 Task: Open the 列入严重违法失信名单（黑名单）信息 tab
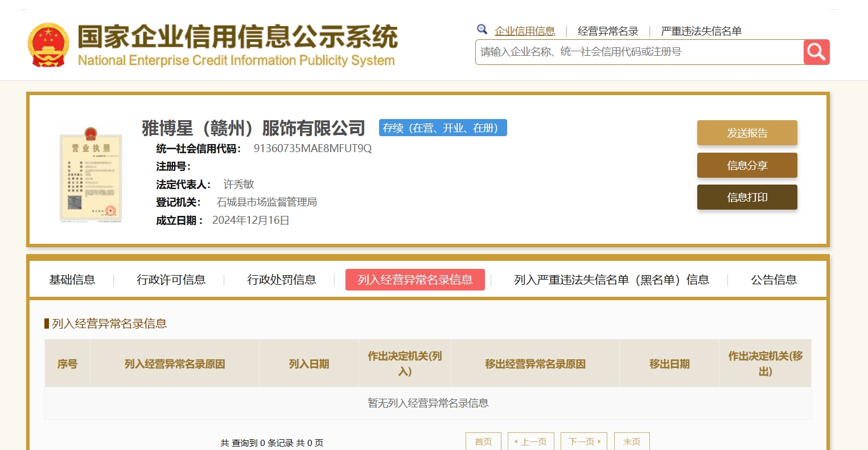point(612,280)
